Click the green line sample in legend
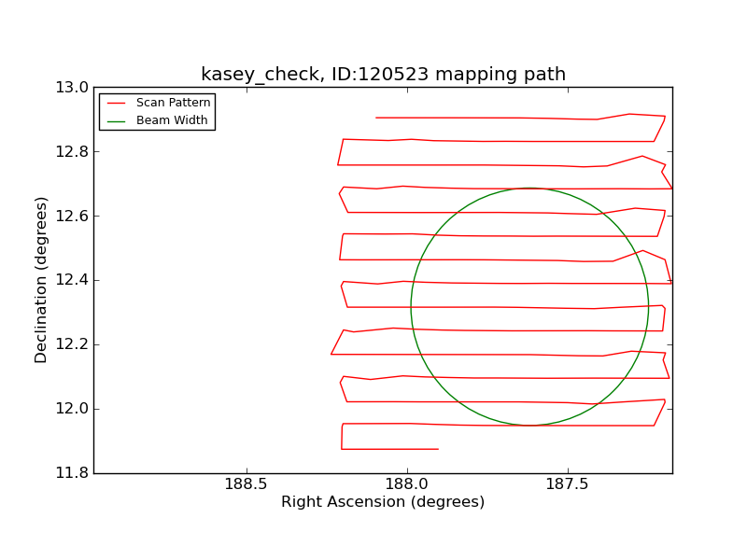 coord(116,121)
